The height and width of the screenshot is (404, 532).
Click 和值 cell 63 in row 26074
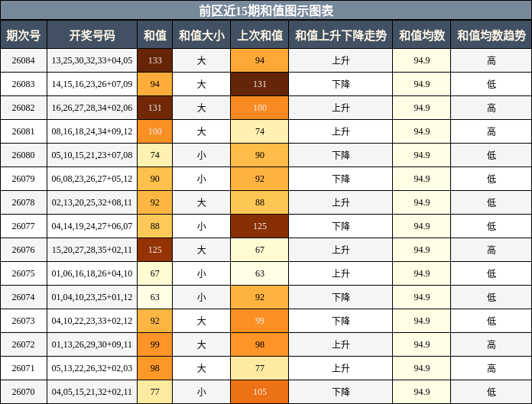pos(154,297)
